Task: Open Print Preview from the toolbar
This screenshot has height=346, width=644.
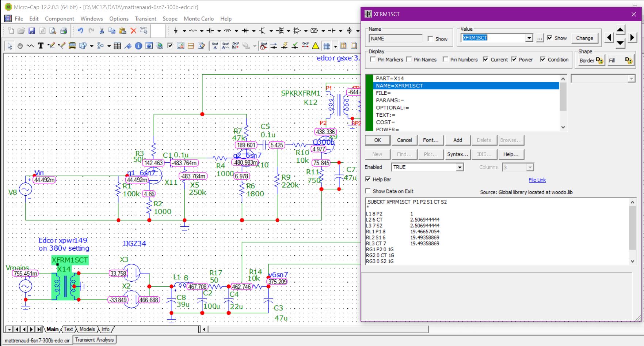Action: (x=53, y=31)
